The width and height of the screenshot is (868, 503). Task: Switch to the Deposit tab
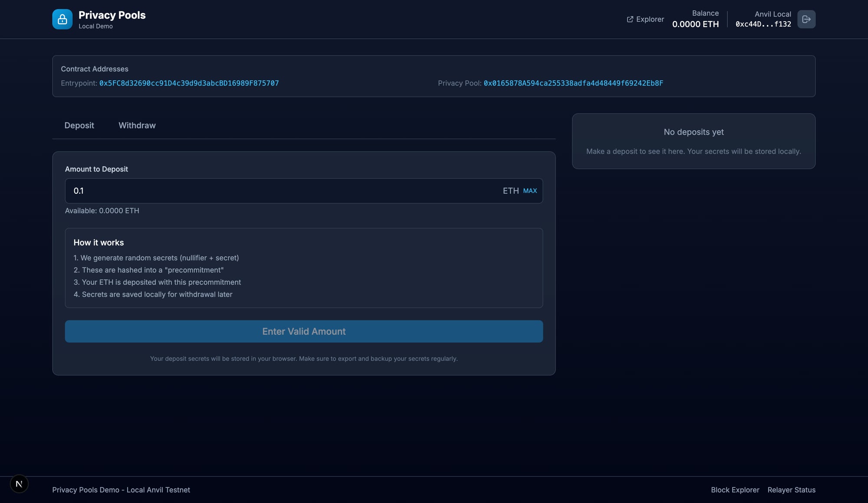(79, 125)
